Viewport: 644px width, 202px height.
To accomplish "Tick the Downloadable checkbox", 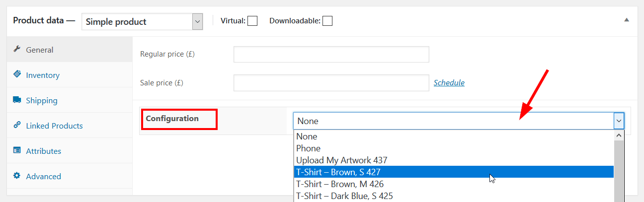I will (x=327, y=21).
